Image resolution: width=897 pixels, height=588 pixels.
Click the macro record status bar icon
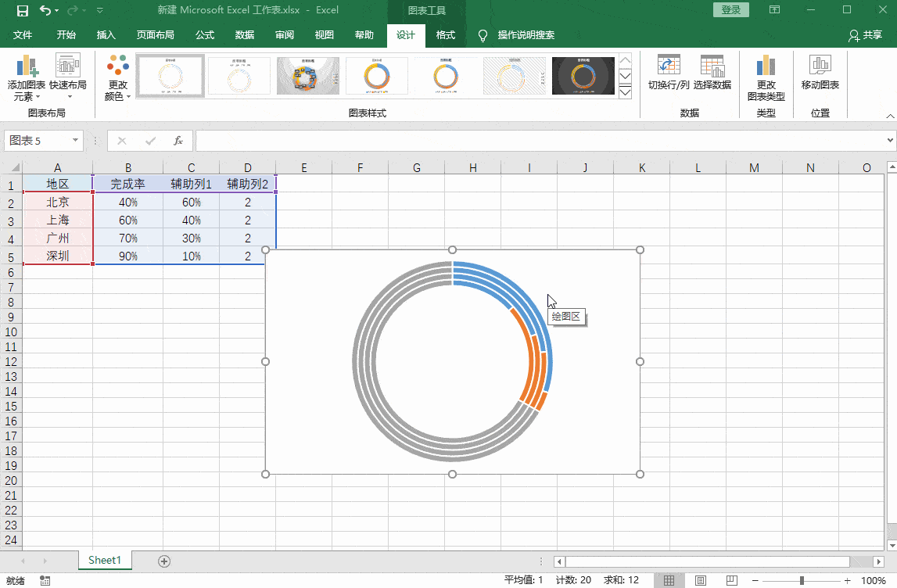[x=45, y=580]
